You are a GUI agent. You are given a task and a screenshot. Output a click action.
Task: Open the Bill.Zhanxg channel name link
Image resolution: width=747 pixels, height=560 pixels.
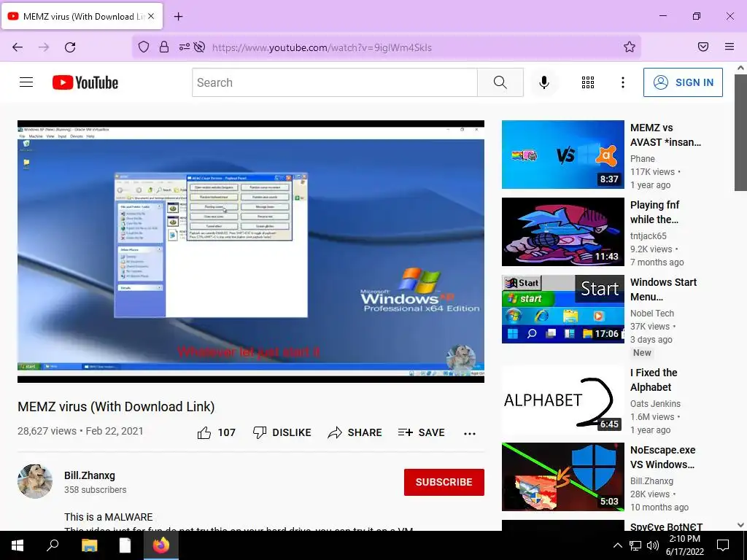90,475
